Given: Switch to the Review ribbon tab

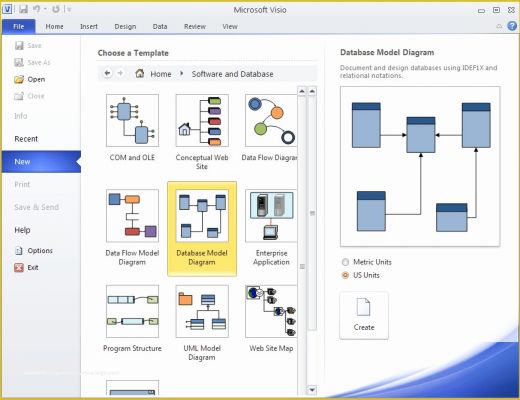Looking at the screenshot, I should tap(195, 26).
